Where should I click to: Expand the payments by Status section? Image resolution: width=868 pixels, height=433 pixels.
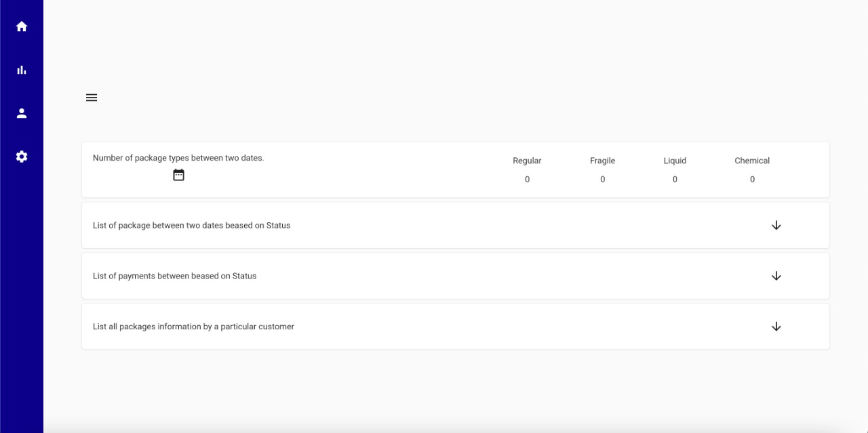pyautogui.click(x=776, y=276)
